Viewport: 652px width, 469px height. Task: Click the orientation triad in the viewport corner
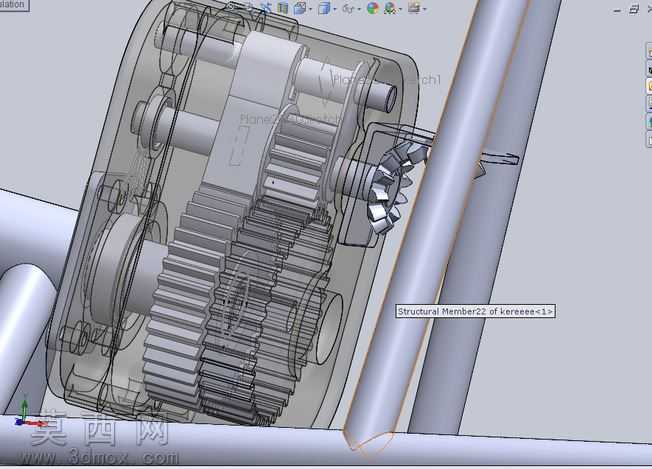coord(29,414)
